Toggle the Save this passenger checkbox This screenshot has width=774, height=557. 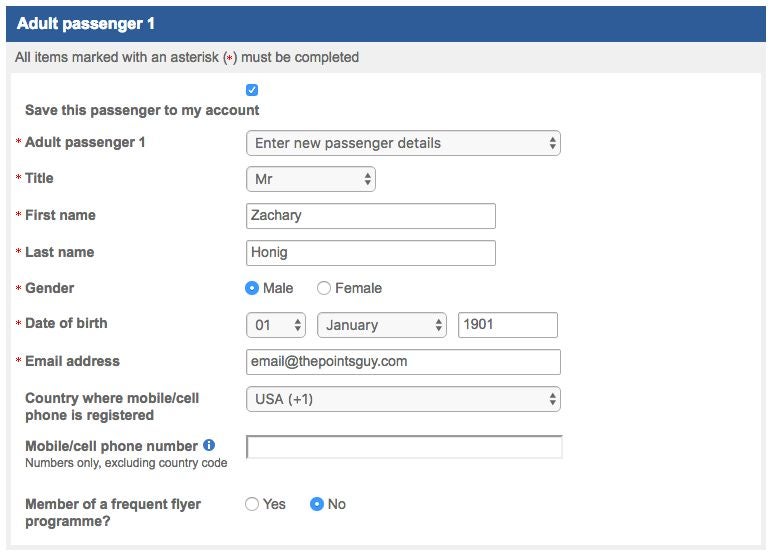[252, 90]
